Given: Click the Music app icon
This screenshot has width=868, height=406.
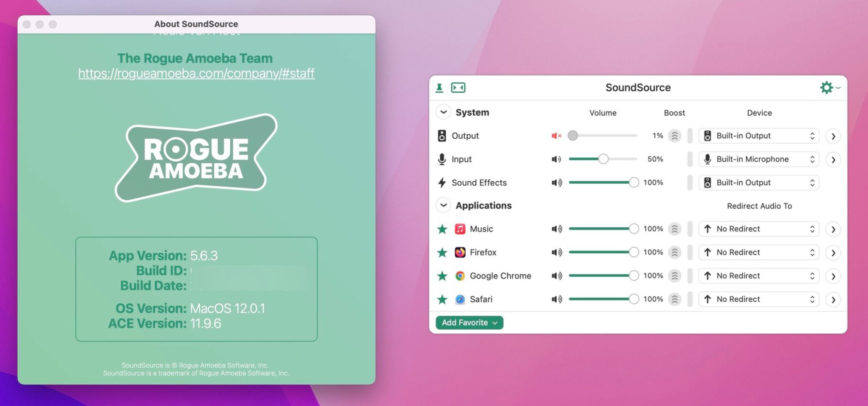Looking at the screenshot, I should 460,229.
